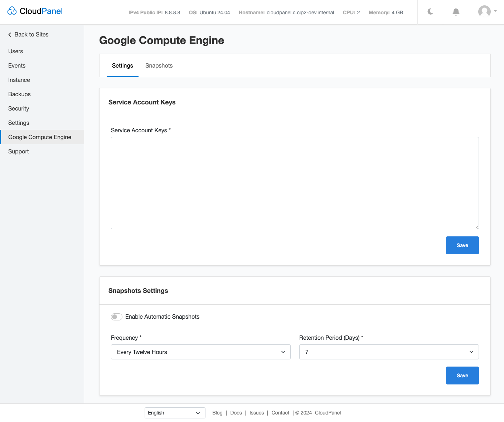Visit the Blog from the footer
504x422 pixels.
(217, 413)
